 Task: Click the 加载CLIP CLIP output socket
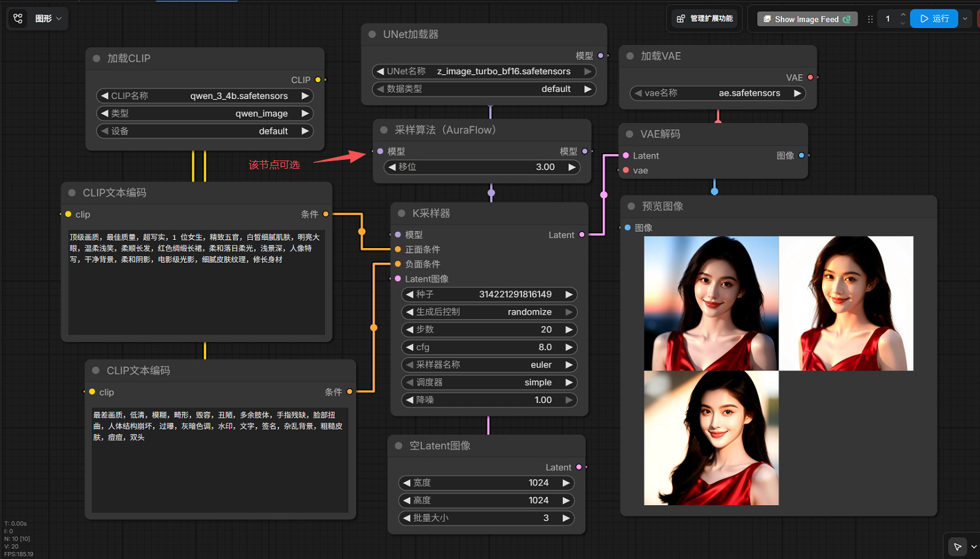(x=318, y=80)
